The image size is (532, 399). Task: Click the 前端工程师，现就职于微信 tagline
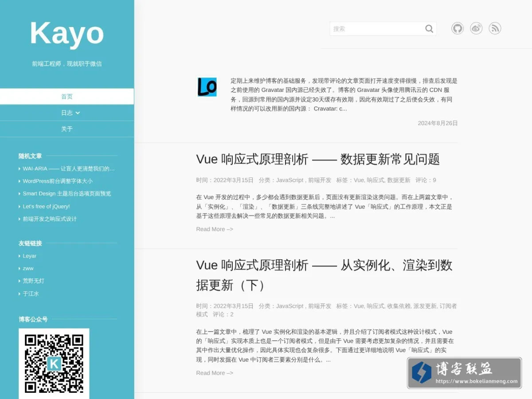(67, 63)
